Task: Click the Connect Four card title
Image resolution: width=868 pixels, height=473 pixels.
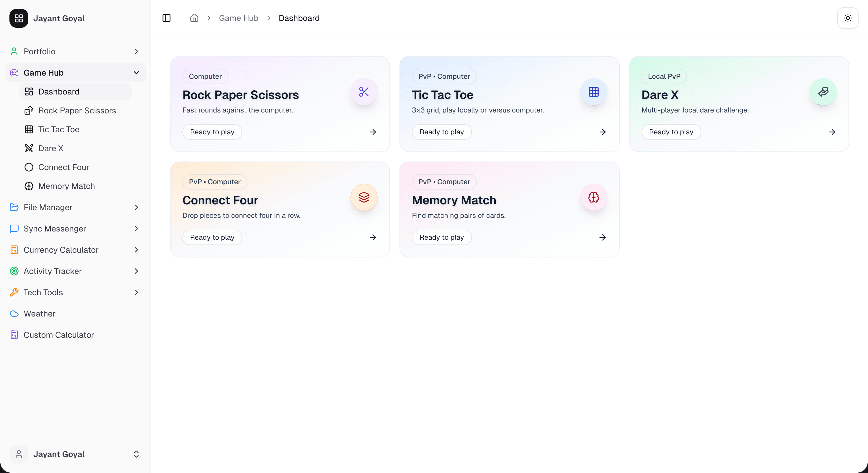Action: click(x=220, y=200)
